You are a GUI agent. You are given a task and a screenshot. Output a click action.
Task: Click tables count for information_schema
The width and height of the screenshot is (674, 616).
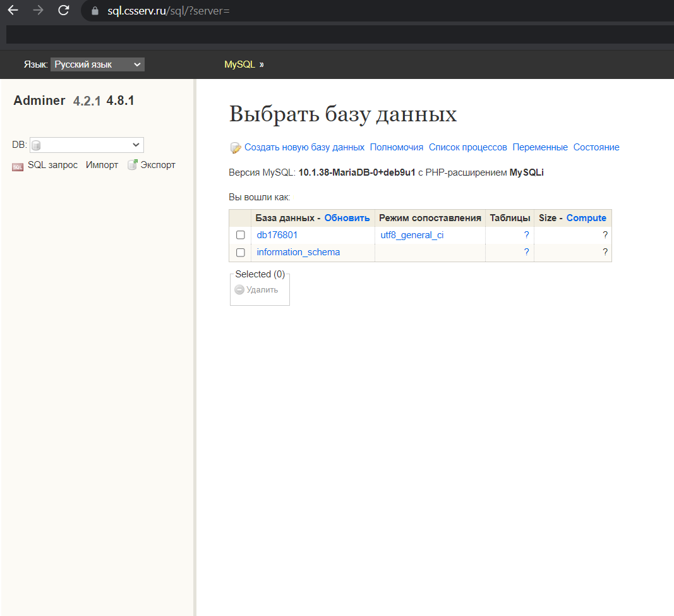pos(526,252)
